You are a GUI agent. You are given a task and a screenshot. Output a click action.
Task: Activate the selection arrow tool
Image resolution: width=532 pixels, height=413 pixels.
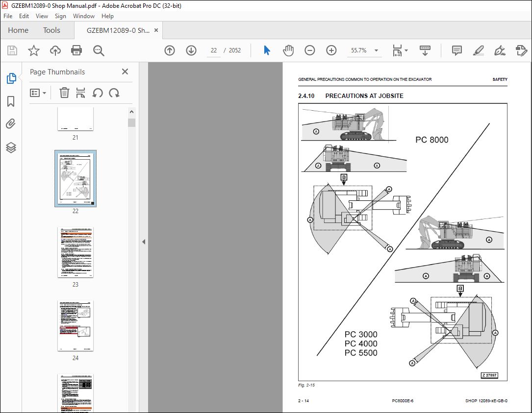[267, 50]
